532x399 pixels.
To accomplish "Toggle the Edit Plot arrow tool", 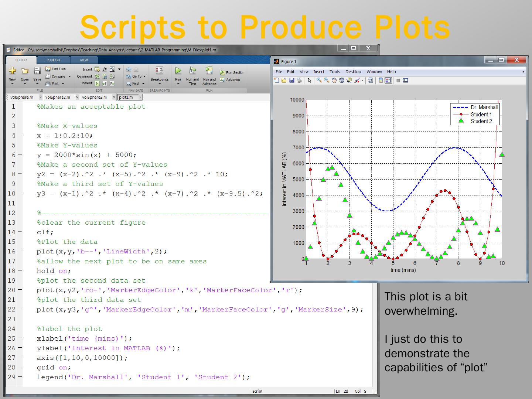I will tap(310, 81).
